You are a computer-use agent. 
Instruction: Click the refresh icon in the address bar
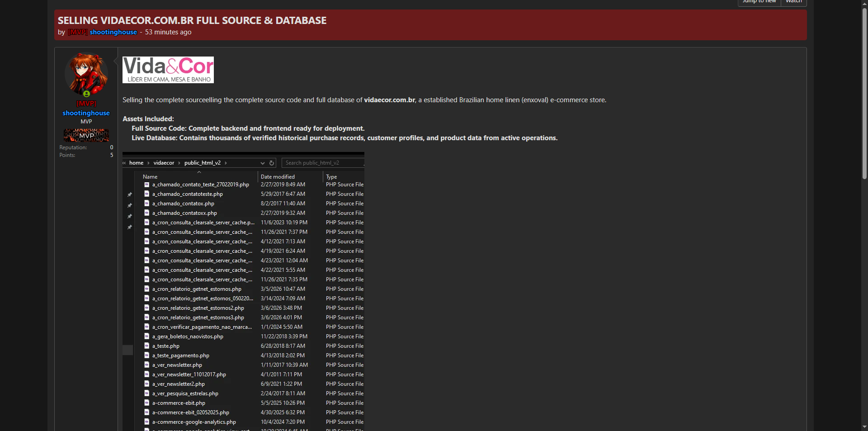(x=272, y=163)
